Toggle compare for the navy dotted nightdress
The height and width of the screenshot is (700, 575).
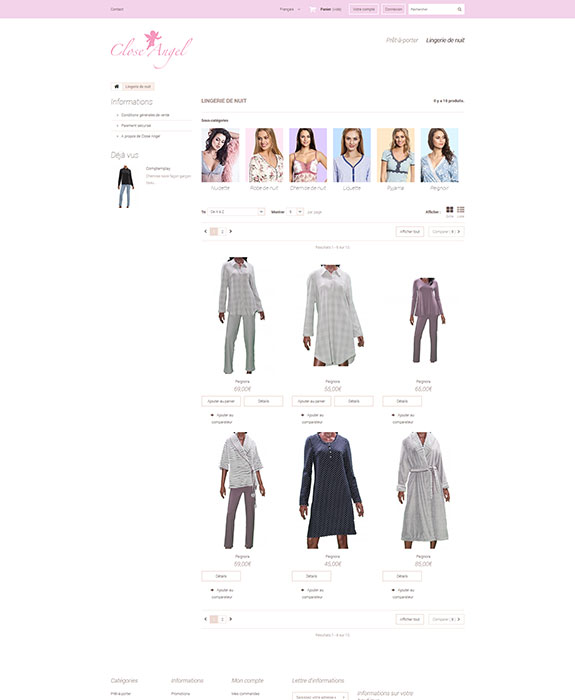point(312,593)
